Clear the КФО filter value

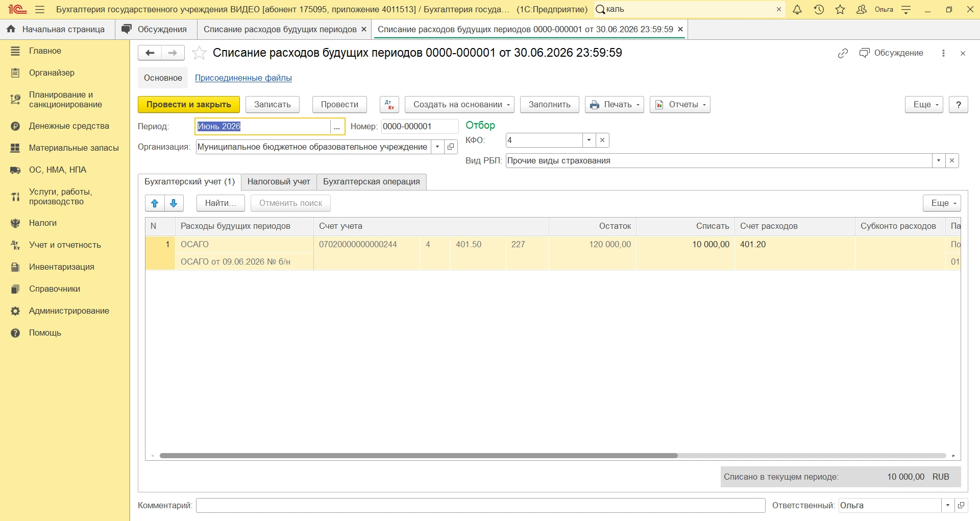(x=602, y=140)
